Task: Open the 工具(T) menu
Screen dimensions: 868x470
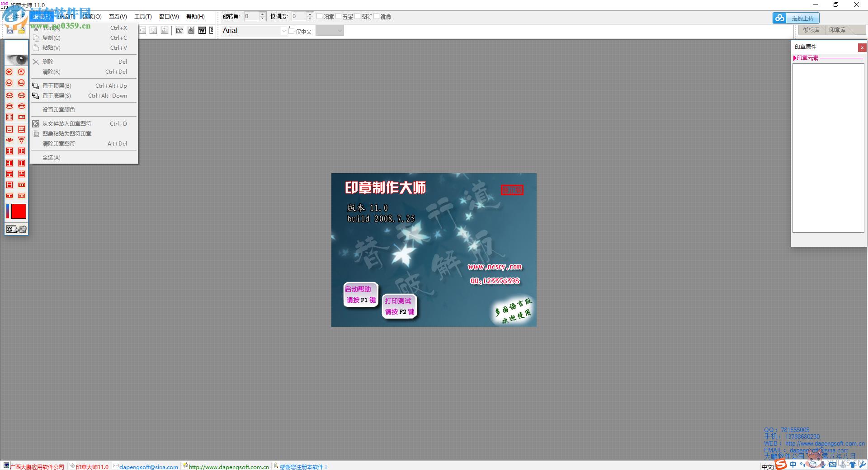Action: 143,16
